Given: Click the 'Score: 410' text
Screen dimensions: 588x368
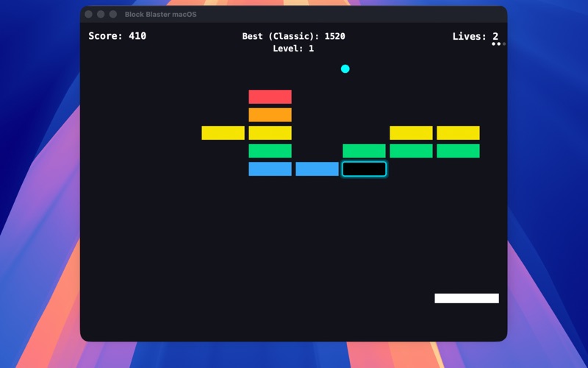Looking at the screenshot, I should pos(118,36).
